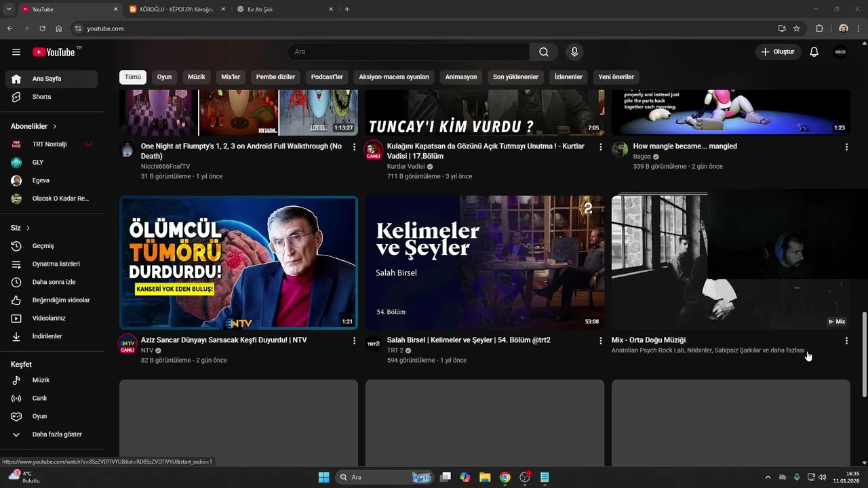Click the Ölümcül Tümörü Durdurdu thumbnail
The height and width of the screenshot is (488, 868).
tap(239, 262)
